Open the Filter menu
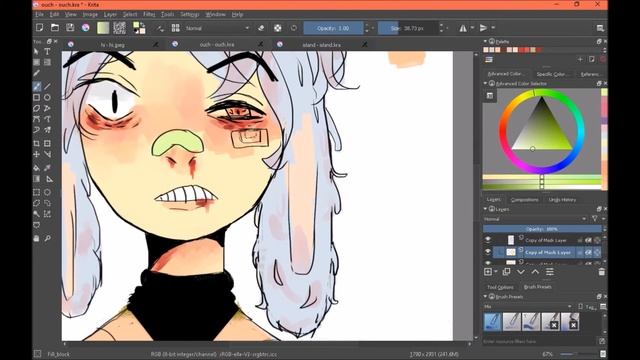The height and width of the screenshot is (360, 640). tap(149, 14)
